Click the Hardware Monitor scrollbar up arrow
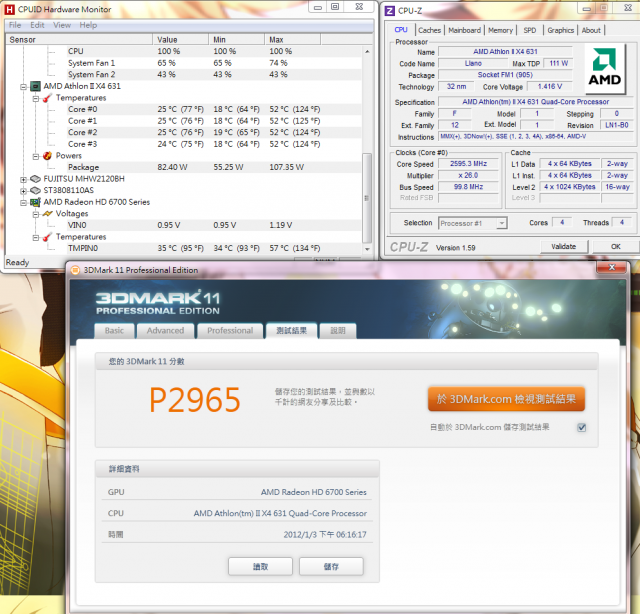The image size is (640, 614). pyautogui.click(x=367, y=51)
